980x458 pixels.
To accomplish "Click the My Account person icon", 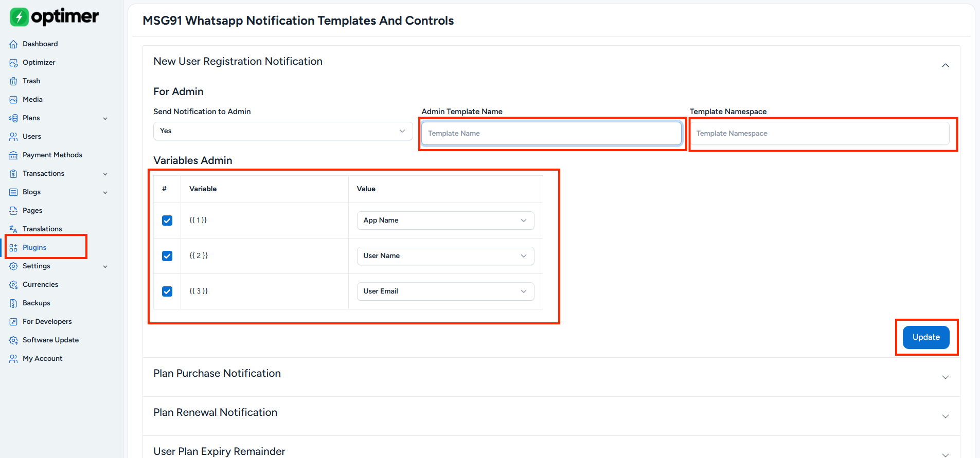I will tap(13, 359).
